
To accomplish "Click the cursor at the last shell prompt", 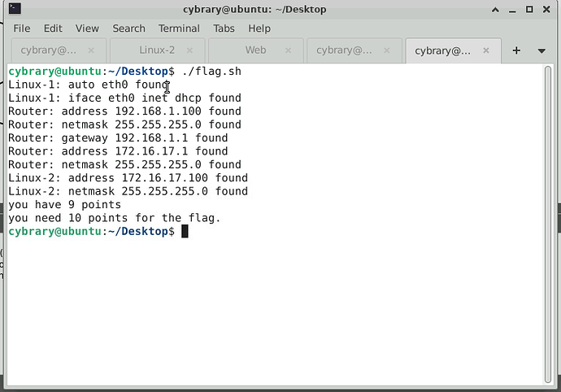I will (x=185, y=232).
